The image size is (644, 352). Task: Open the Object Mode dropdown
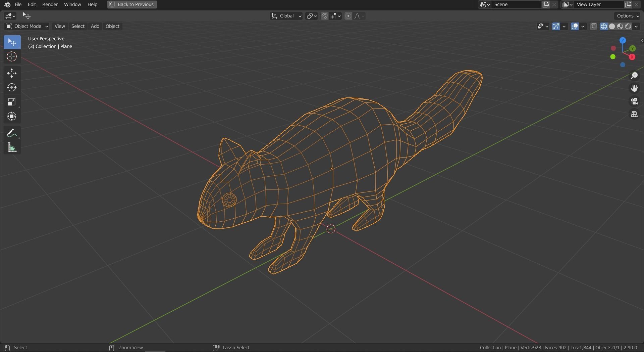(27, 26)
